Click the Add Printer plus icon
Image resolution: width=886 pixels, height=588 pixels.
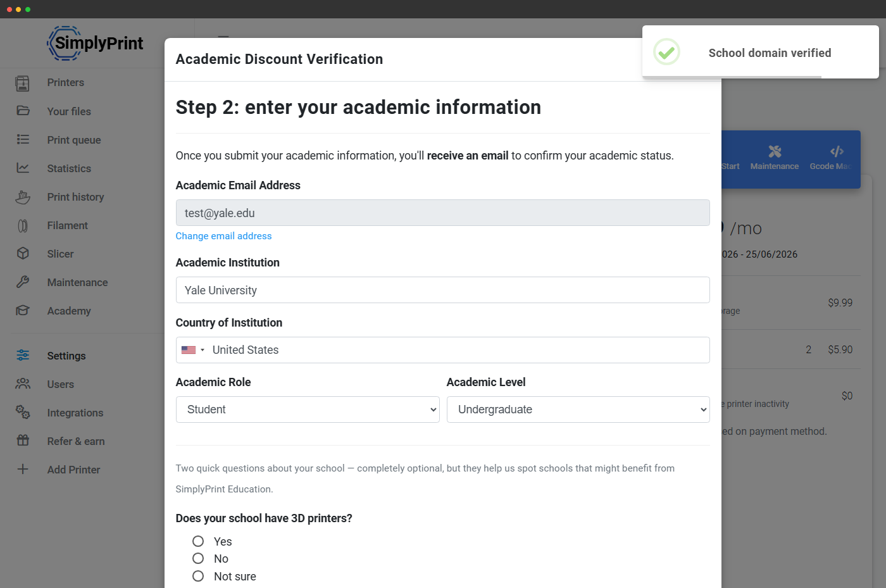click(x=23, y=469)
